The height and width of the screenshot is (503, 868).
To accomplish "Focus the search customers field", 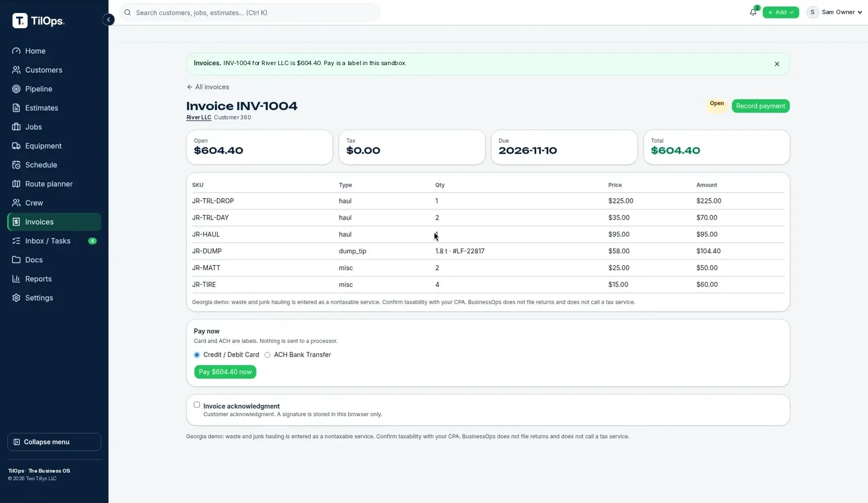I will point(250,12).
